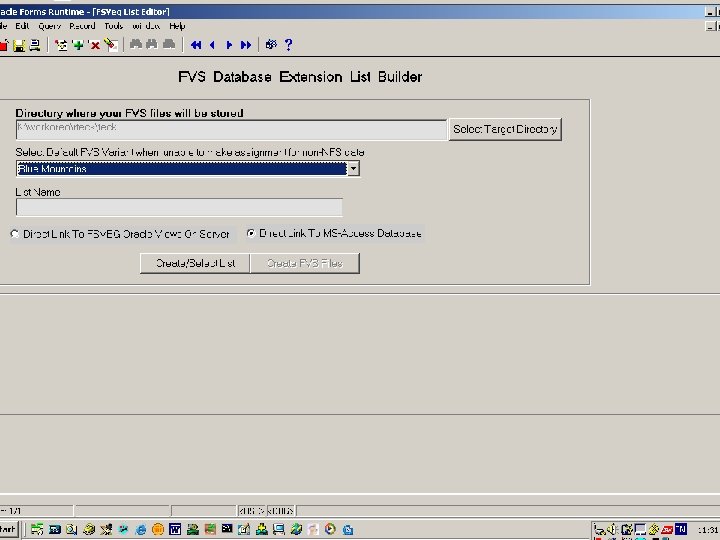
Task: Click the Insert Record green plus icon
Action: (79, 45)
